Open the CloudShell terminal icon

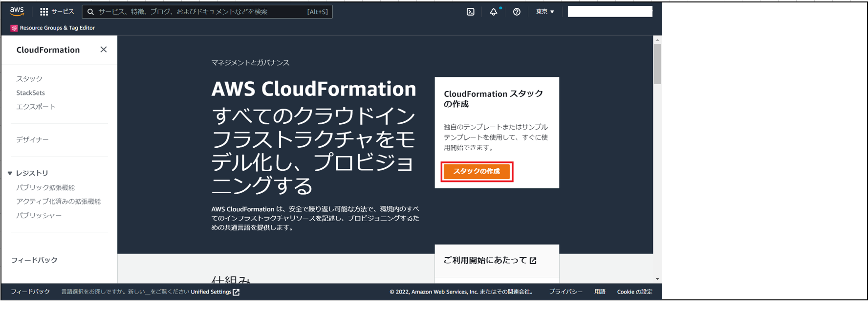[471, 12]
